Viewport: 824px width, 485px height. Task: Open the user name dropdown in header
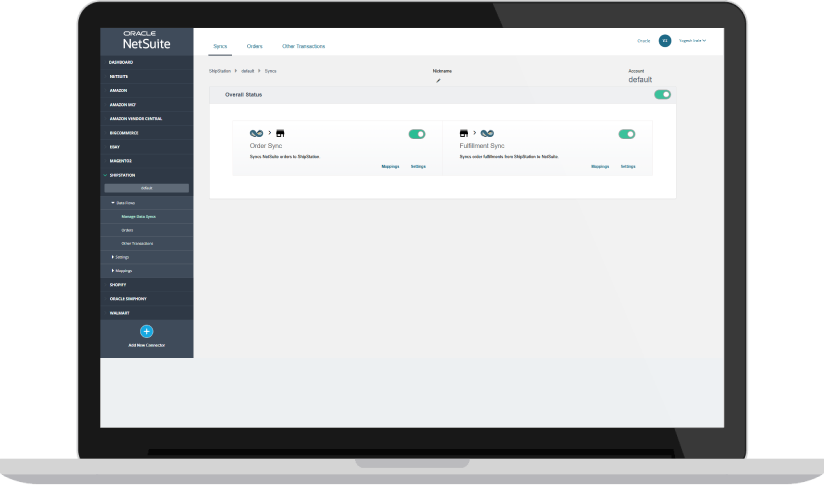[x=692, y=41]
